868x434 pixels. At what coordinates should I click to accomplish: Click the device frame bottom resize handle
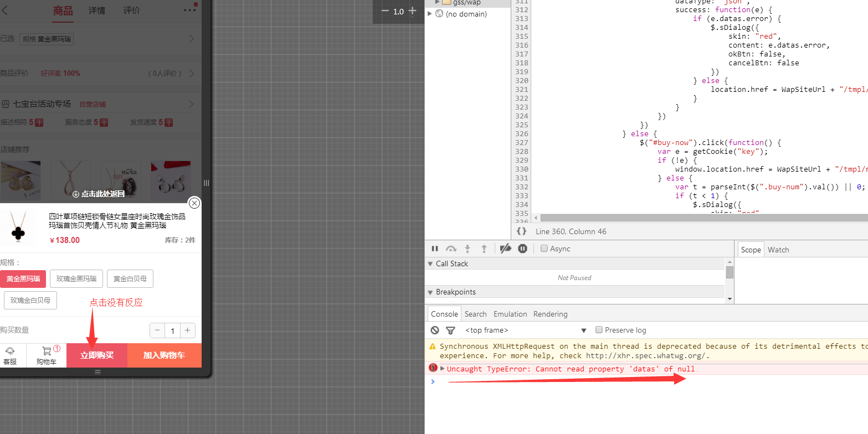point(97,372)
